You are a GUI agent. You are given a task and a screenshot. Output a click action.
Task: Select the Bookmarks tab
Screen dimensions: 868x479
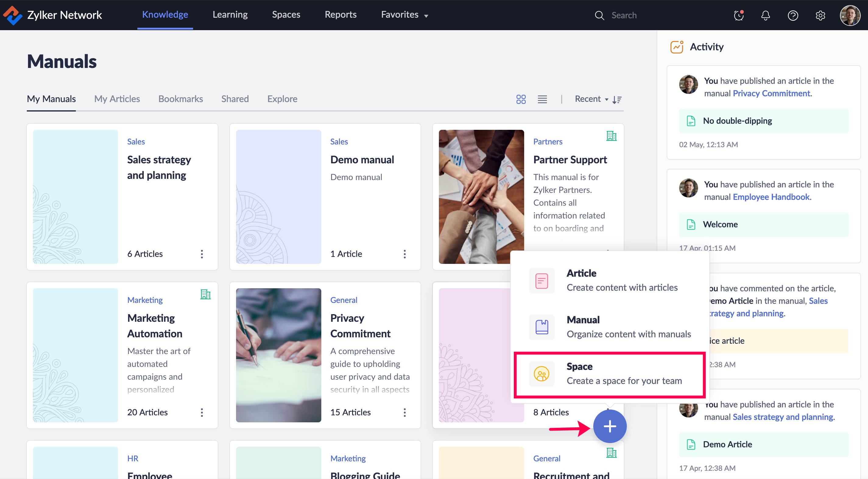[x=181, y=99]
